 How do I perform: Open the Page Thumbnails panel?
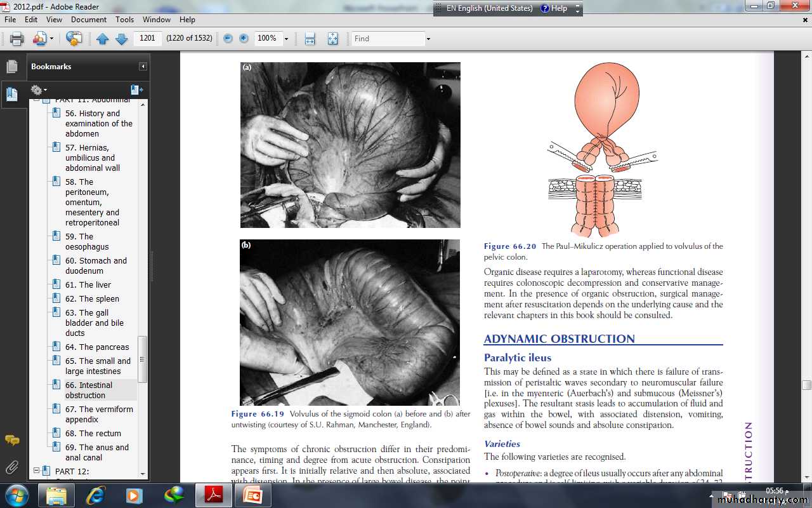(x=12, y=67)
